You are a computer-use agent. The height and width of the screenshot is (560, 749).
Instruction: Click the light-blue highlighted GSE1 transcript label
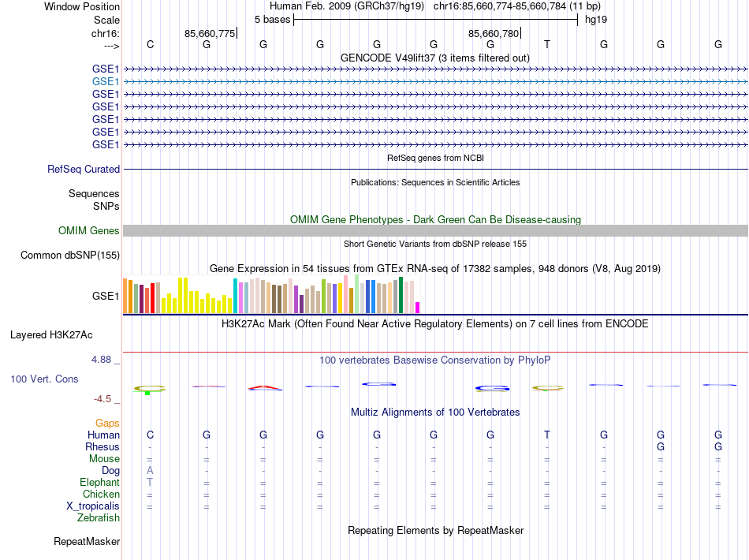point(106,81)
